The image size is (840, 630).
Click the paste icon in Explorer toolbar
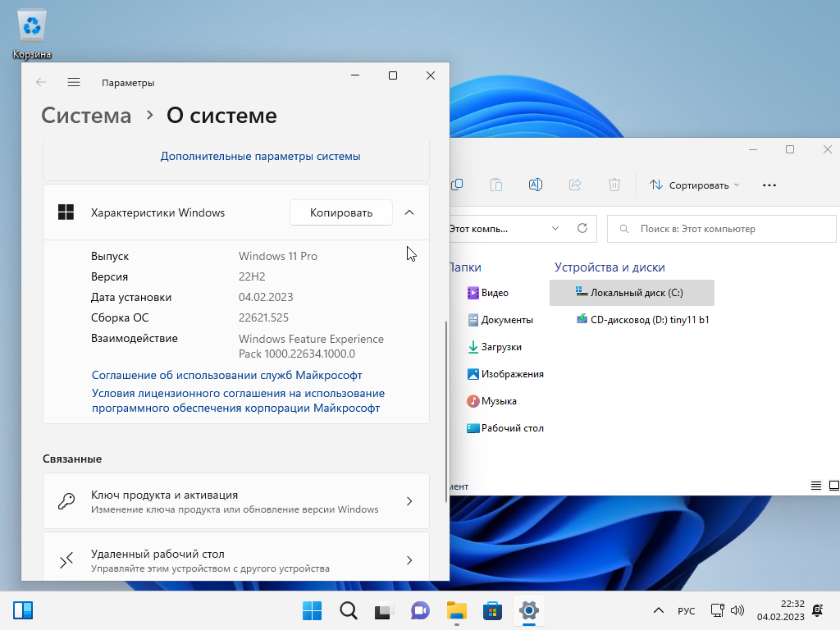pos(496,185)
